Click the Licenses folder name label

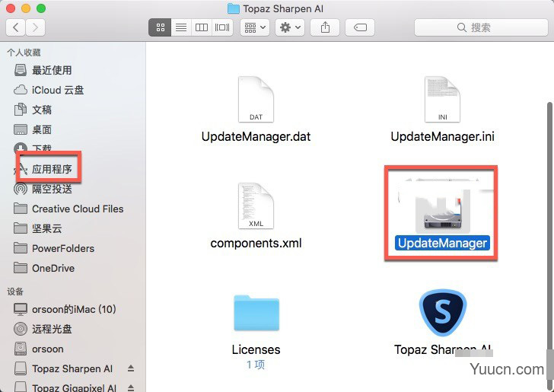(256, 349)
